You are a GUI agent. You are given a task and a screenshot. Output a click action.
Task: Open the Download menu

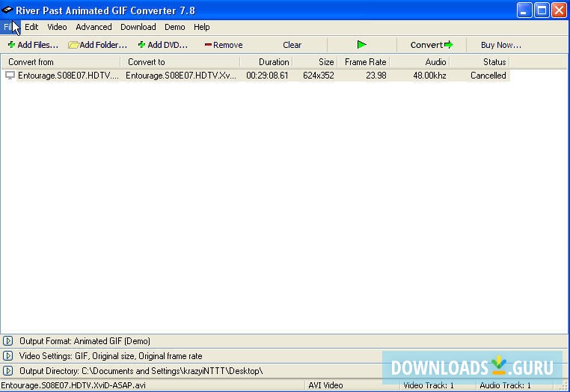click(x=138, y=27)
